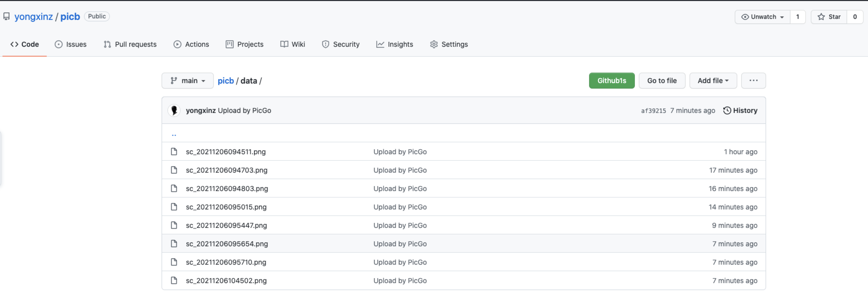Open the three-dots more options button
This screenshot has width=868, height=305.
click(753, 81)
